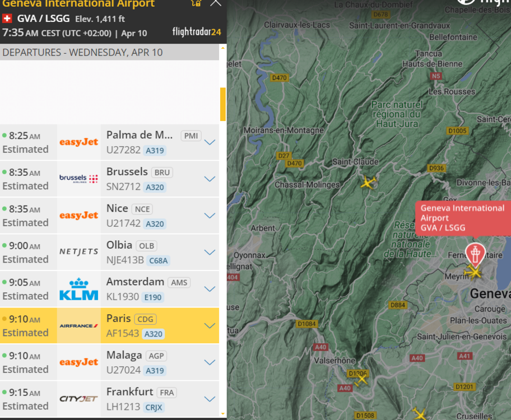Click the departures list scrollbar thumb
511x420 pixels.
coord(223,104)
